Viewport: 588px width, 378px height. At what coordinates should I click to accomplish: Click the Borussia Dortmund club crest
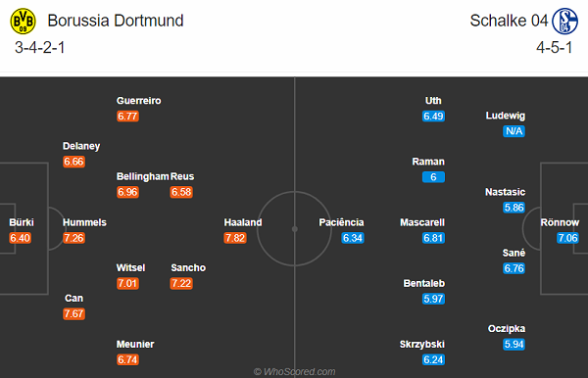(x=23, y=22)
